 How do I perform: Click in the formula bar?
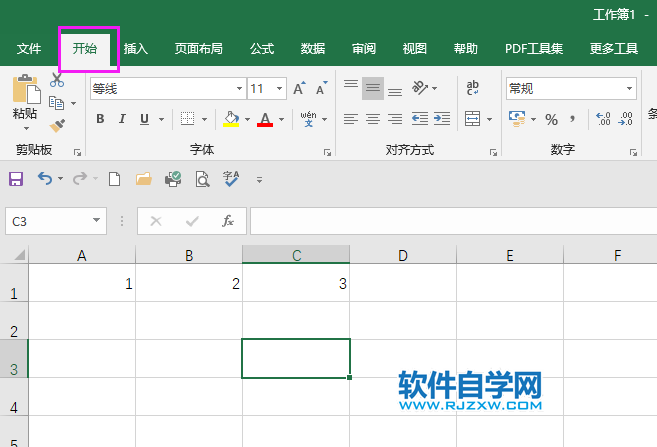[453, 221]
